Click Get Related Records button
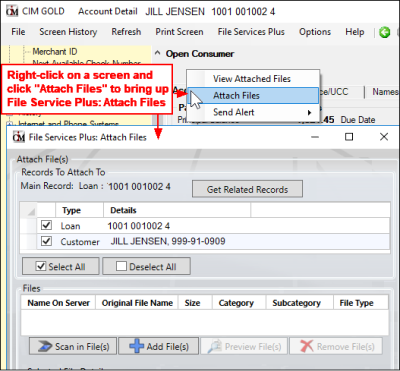This screenshot has height=371, width=400. point(247,189)
